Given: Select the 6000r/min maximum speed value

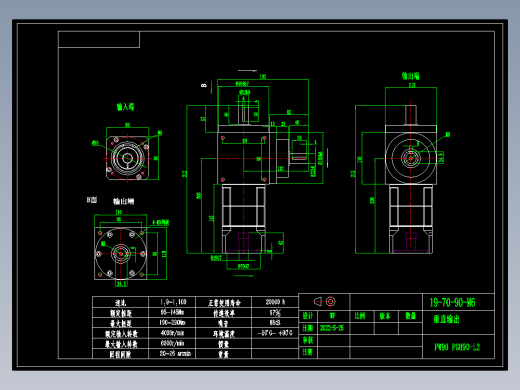Looking at the screenshot, I should click(172, 343).
